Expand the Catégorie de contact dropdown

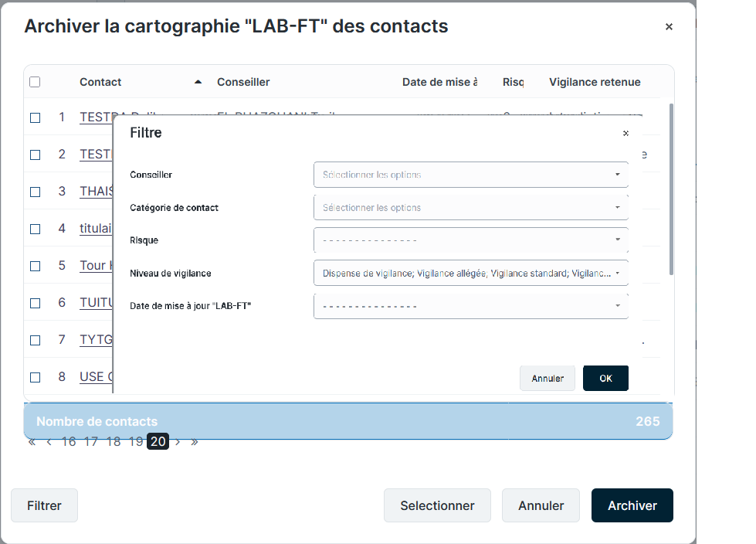click(617, 208)
